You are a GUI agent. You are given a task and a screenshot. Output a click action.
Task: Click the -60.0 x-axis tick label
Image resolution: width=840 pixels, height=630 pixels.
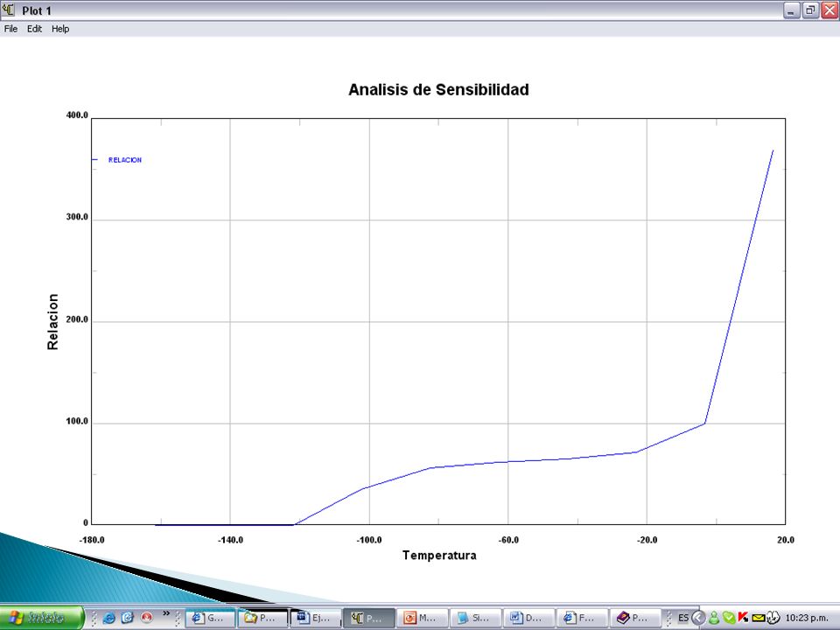tap(508, 540)
